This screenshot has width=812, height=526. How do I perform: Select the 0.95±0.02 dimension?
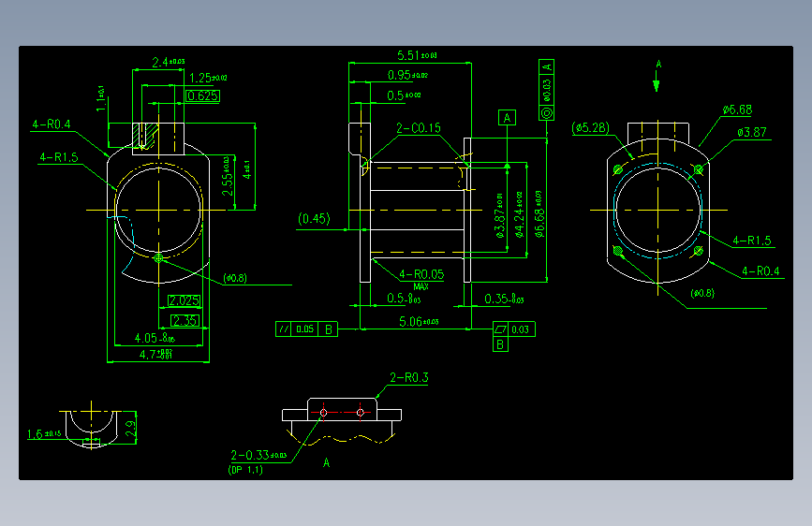[x=407, y=76]
